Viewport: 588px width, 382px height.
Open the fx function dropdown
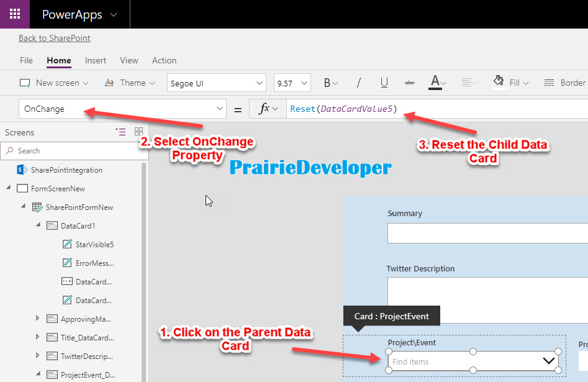[268, 109]
